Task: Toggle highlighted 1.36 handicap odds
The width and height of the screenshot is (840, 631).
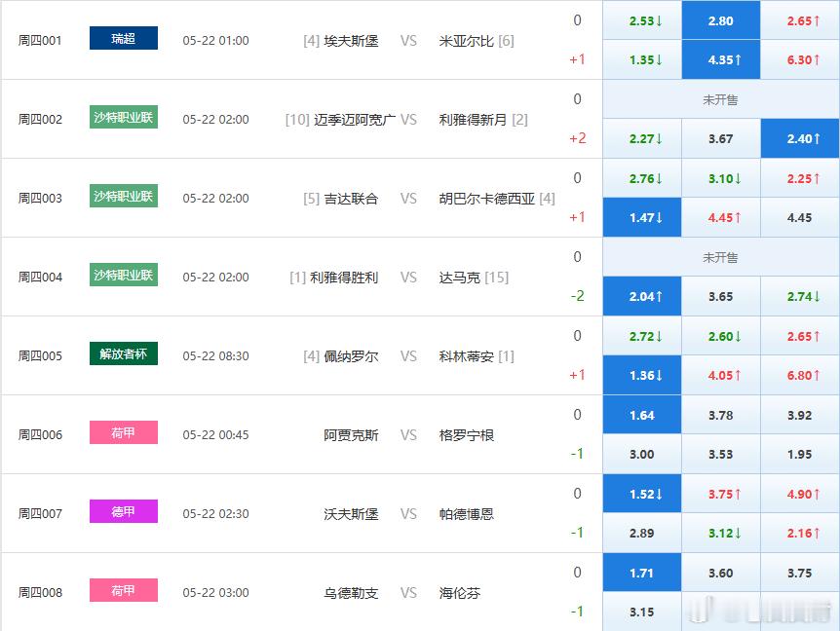Action: point(642,375)
